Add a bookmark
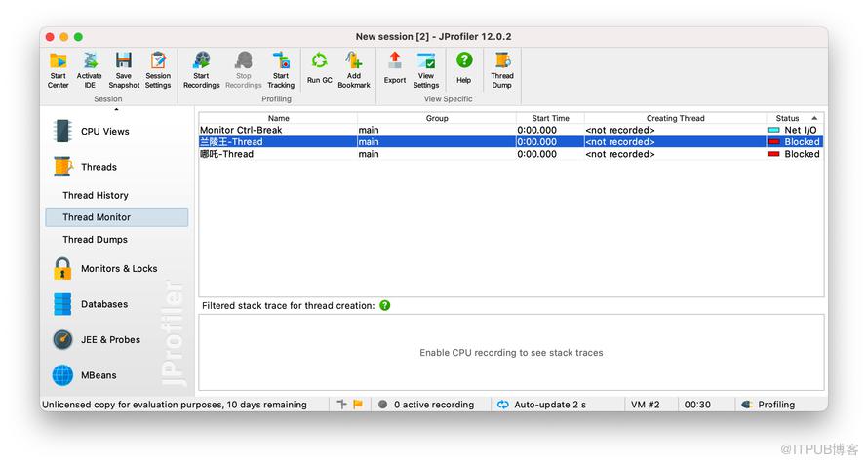868x464 pixels. pos(354,70)
